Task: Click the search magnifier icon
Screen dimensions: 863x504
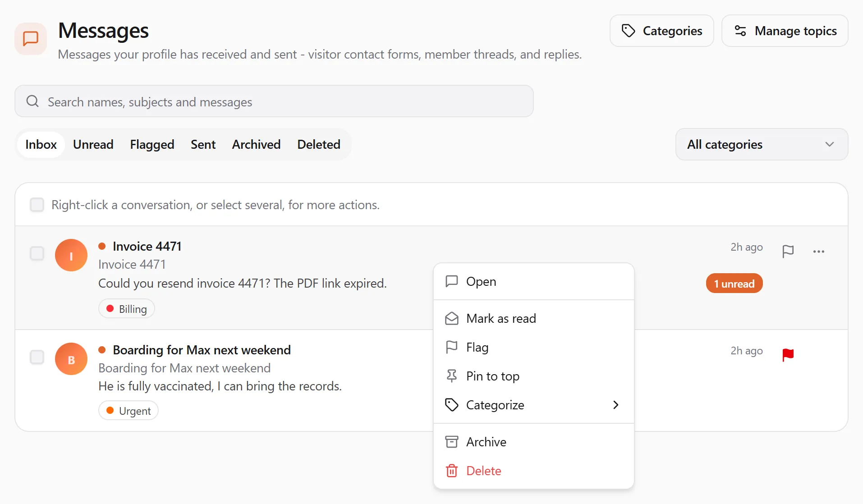Action: pyautogui.click(x=32, y=101)
